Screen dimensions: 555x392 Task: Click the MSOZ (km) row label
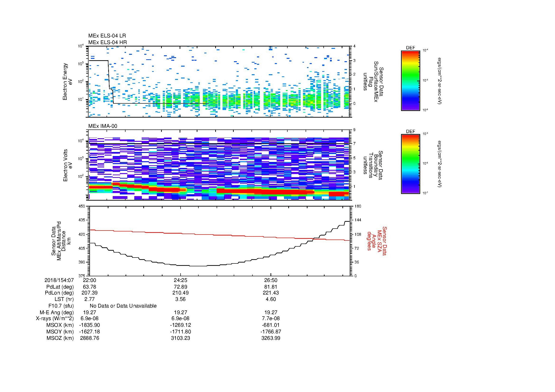[60, 338]
